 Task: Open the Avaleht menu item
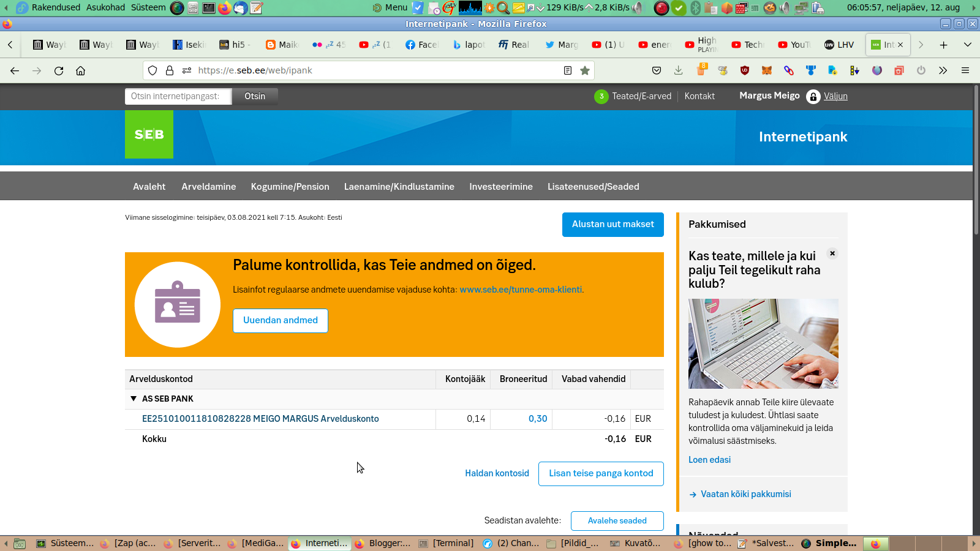click(149, 187)
